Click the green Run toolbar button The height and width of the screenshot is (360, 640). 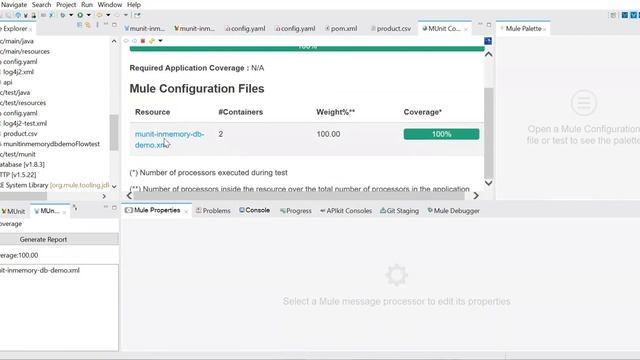point(80,15)
